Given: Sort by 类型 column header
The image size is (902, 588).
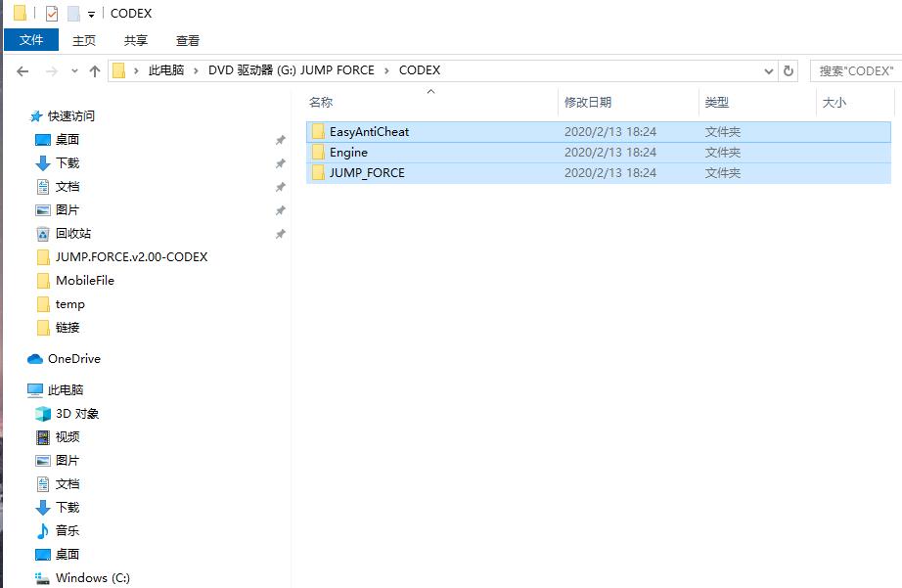Looking at the screenshot, I should pyautogui.click(x=717, y=103).
